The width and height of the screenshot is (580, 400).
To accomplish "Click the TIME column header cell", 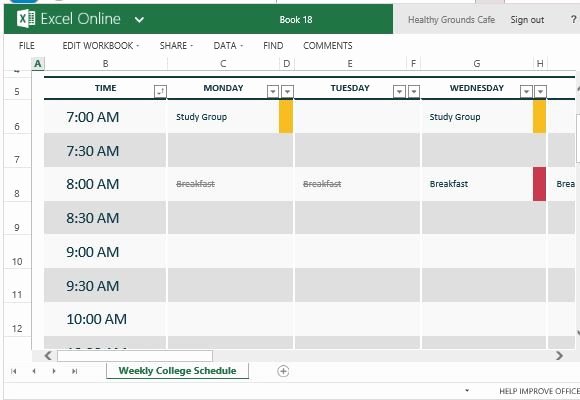I will pyautogui.click(x=105, y=88).
